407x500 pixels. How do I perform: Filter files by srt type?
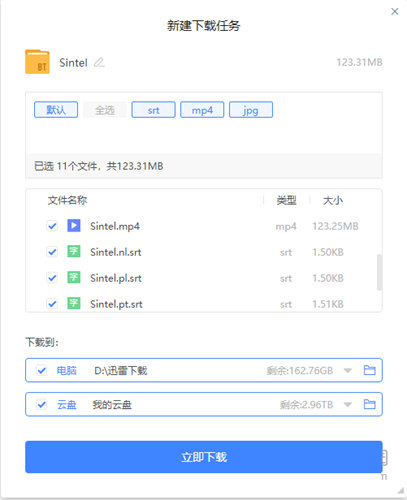coord(153,110)
